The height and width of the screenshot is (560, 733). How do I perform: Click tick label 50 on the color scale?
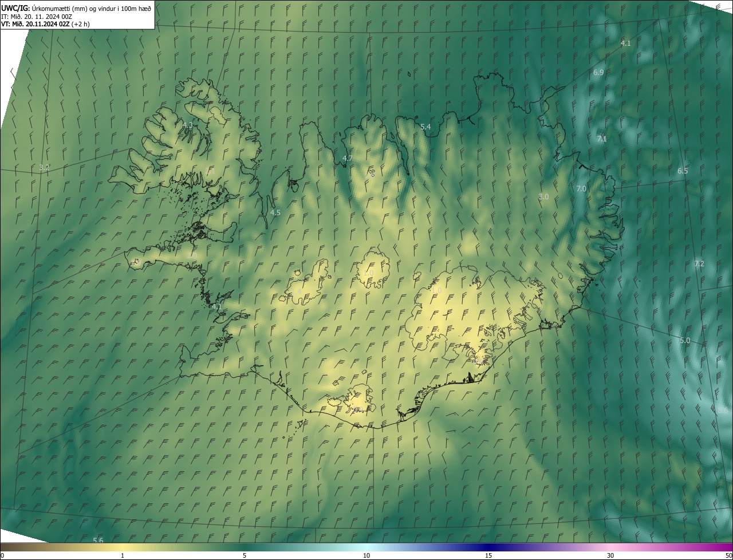point(728,556)
